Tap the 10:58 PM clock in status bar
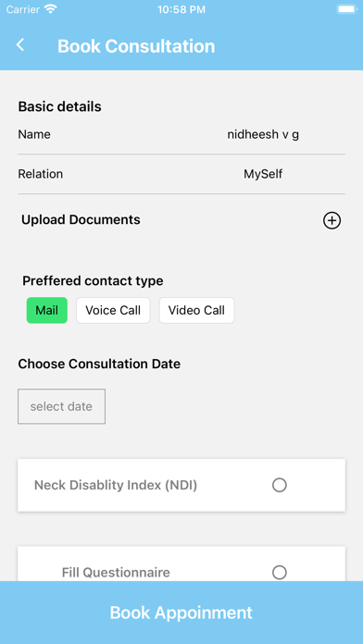 [181, 9]
